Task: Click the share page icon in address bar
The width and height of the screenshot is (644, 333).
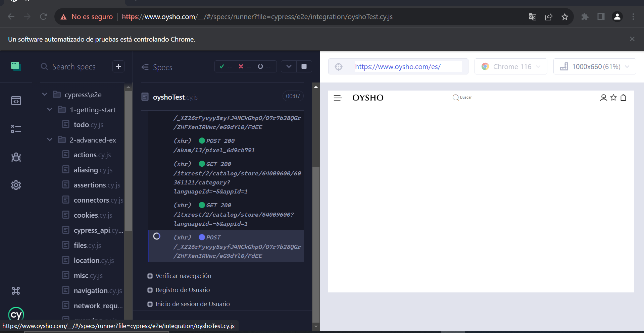Action: 549,17
